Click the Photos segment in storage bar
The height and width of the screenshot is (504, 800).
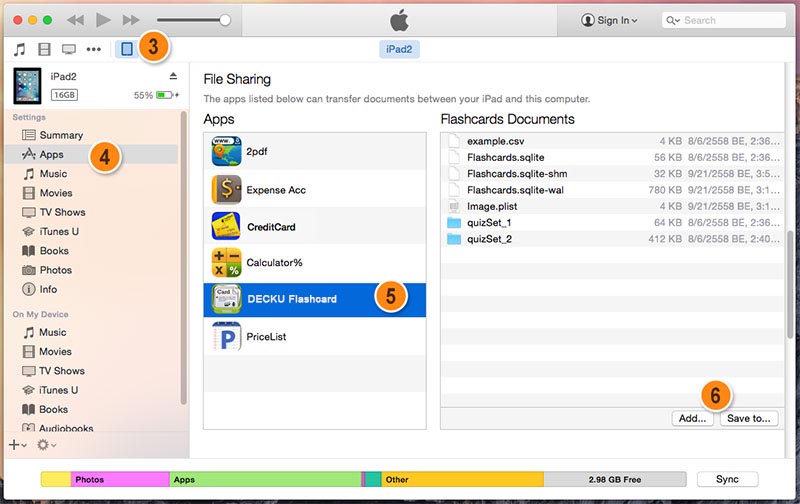tap(120, 480)
